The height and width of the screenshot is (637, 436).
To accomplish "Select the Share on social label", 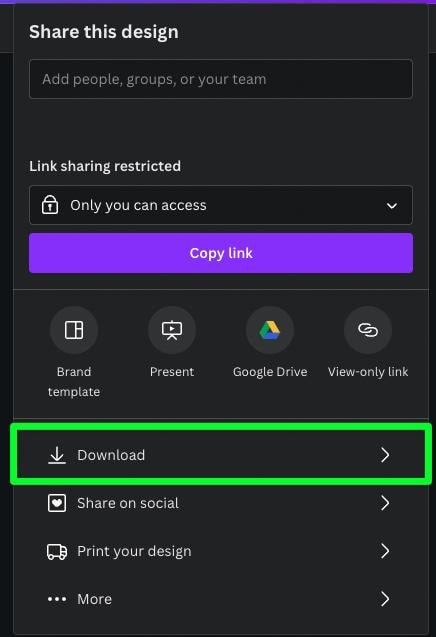I will (128, 503).
